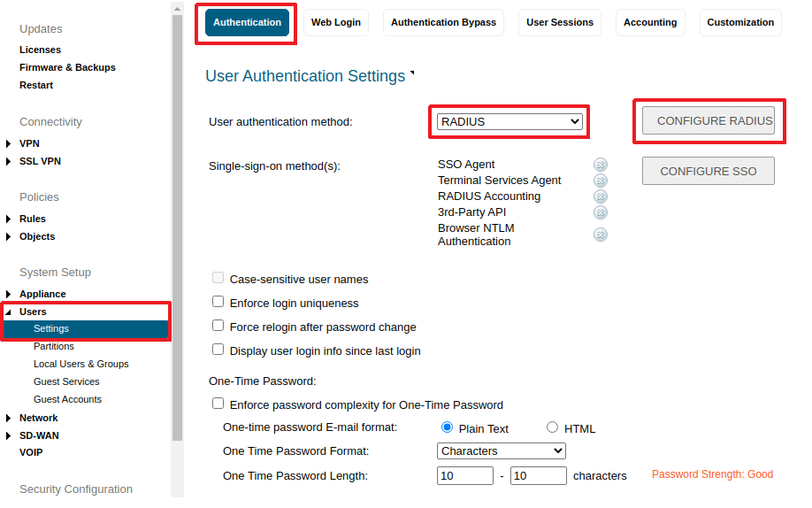Image resolution: width=812 pixels, height=508 pixels.
Task: Click the minimum password length field
Action: click(464, 476)
